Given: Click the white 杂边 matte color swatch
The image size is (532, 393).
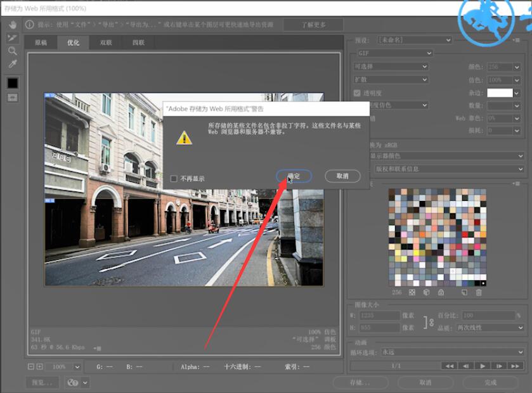Looking at the screenshot, I should click(x=500, y=93).
